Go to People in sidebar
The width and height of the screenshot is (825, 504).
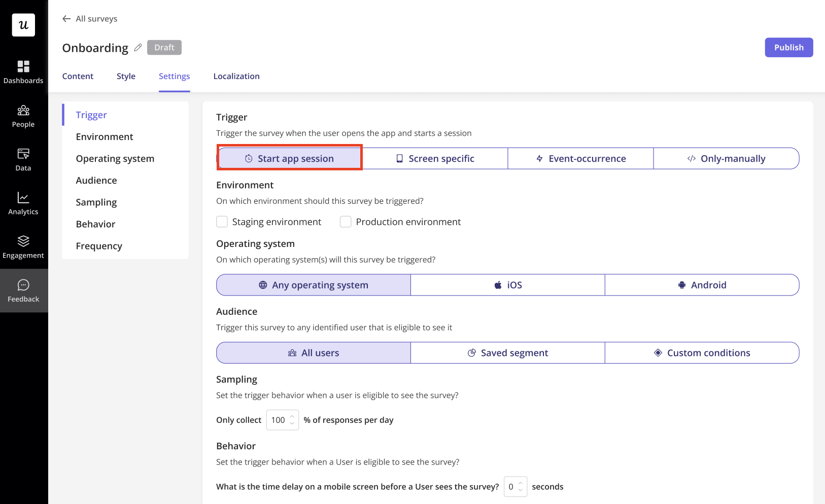click(x=23, y=116)
